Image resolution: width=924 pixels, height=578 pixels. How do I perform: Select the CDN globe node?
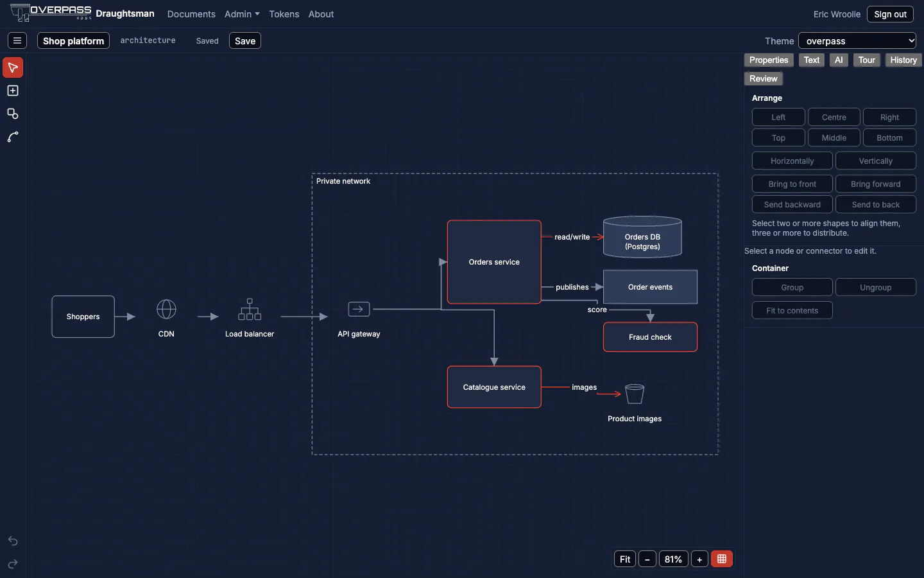coord(166,310)
